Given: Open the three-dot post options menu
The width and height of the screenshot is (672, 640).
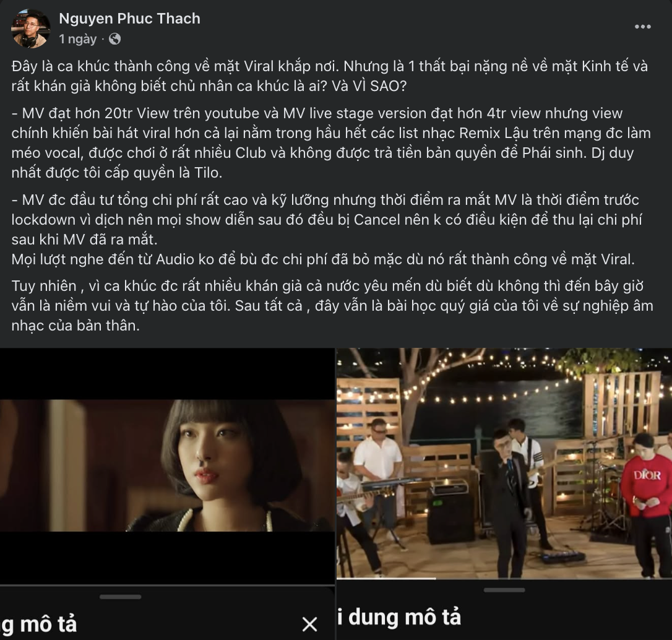Looking at the screenshot, I should point(642,27).
